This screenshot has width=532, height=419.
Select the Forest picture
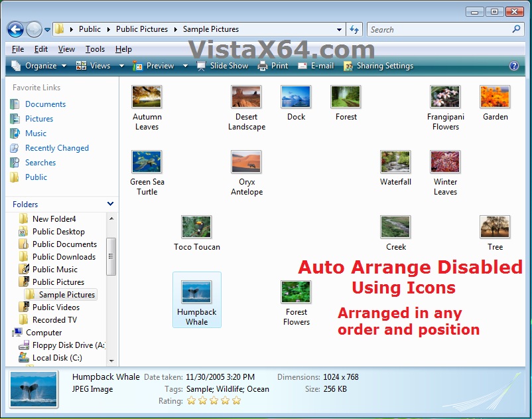point(346,103)
